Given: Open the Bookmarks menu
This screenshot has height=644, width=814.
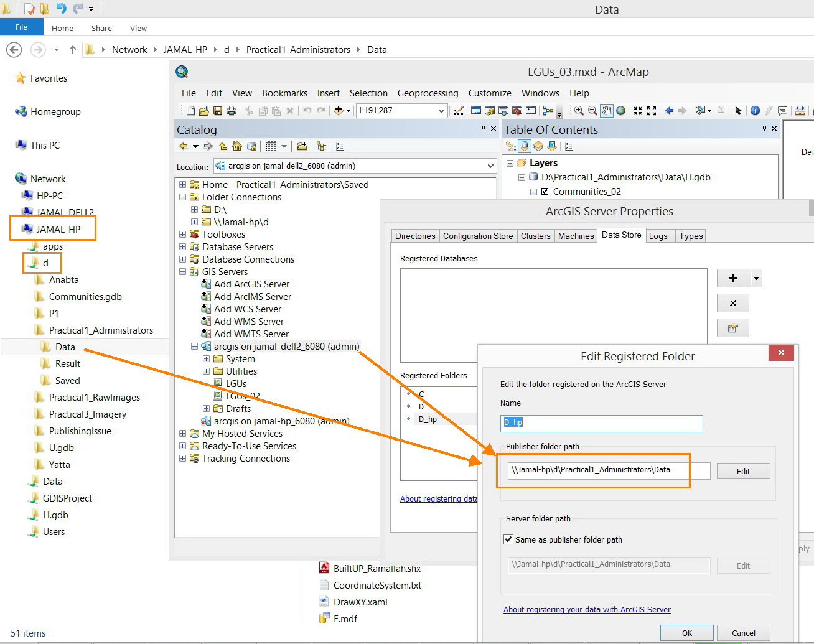Looking at the screenshot, I should point(284,93).
